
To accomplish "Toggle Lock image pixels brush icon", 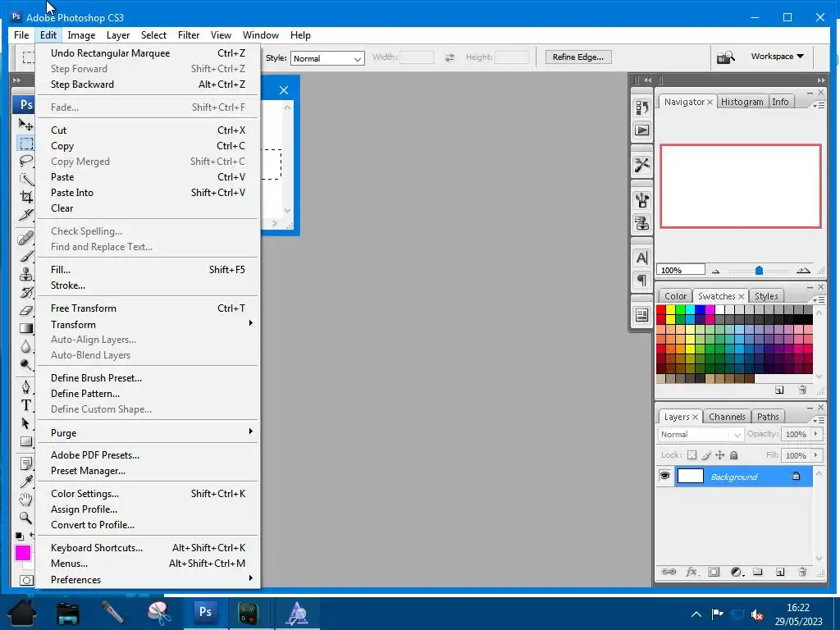I will click(x=706, y=455).
